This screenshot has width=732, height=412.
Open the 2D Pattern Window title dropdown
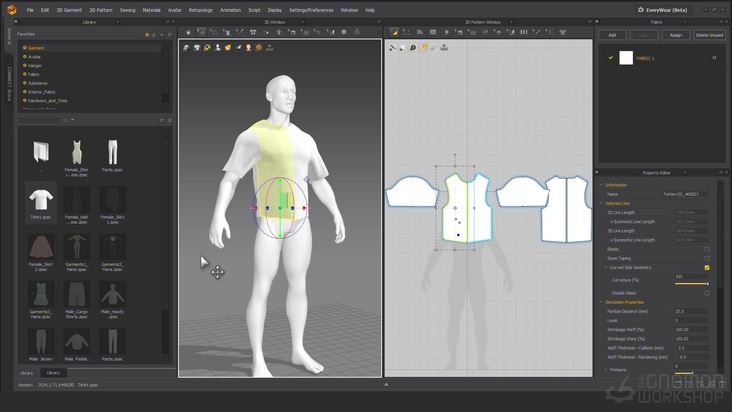tap(511, 22)
